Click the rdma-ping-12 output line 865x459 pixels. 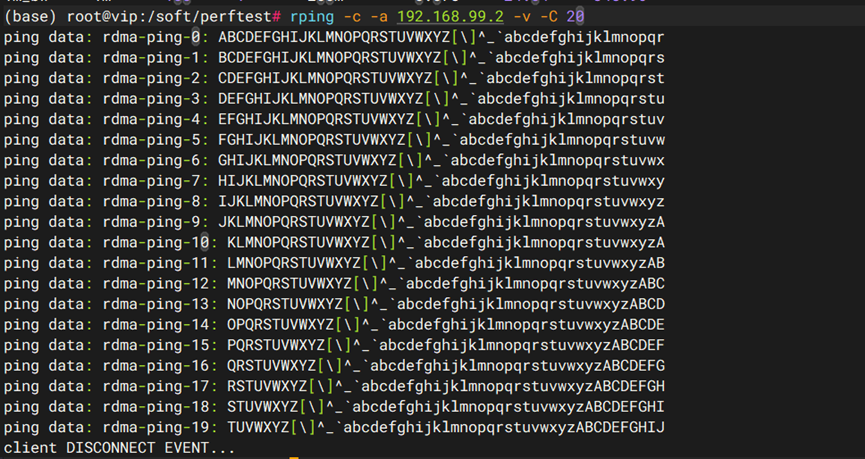[x=333, y=283]
